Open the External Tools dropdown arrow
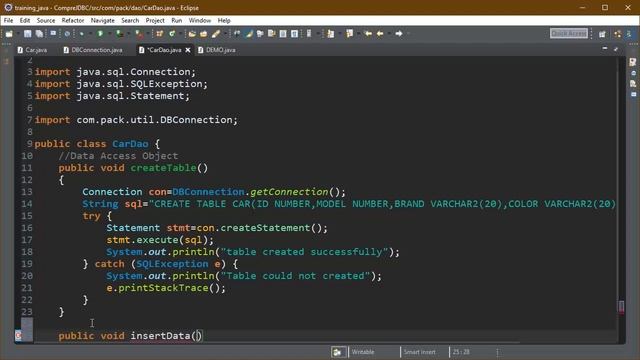The width and height of the screenshot is (640, 360). click(x=147, y=33)
